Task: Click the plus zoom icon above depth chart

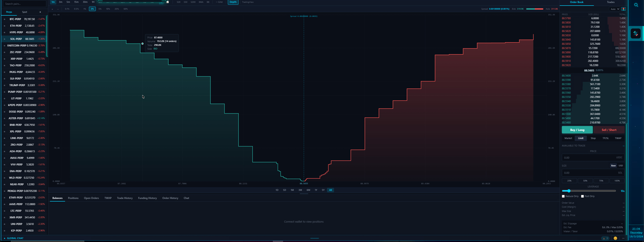Action: [x=52, y=9]
